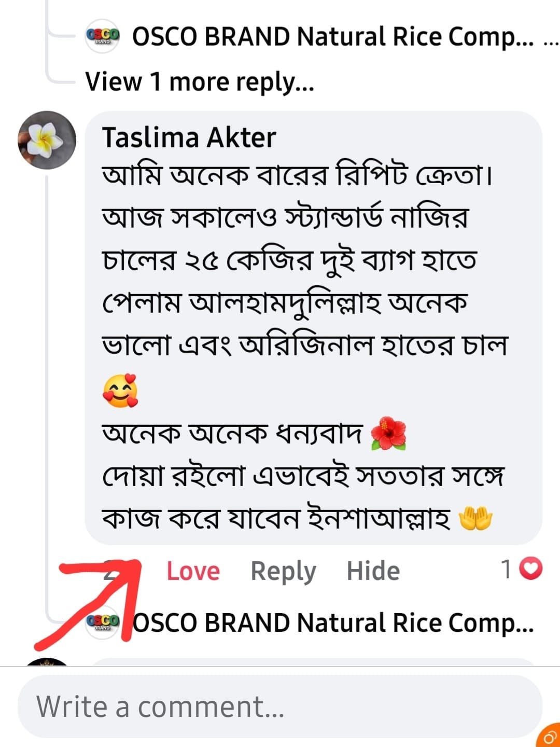Open OSCO BRAND name in bottom reply
Image resolution: width=560 pixels, height=747 pixels.
pos(332,623)
